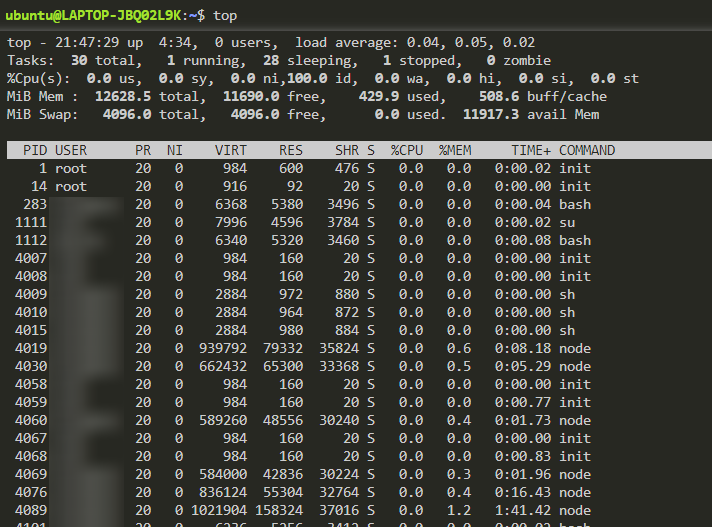Select the 'su' command in PID 1111 row
This screenshot has height=527, width=712.
pos(567,222)
